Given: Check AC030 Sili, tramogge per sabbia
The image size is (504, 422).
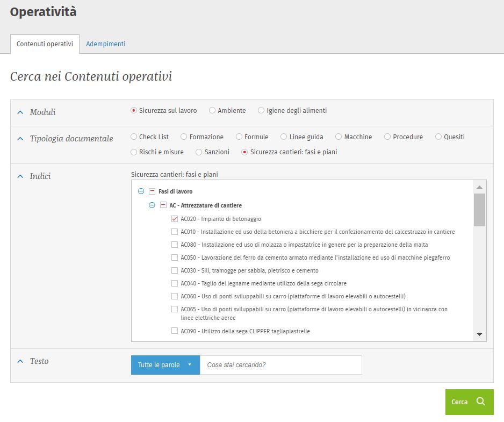Looking at the screenshot, I should coord(175,270).
